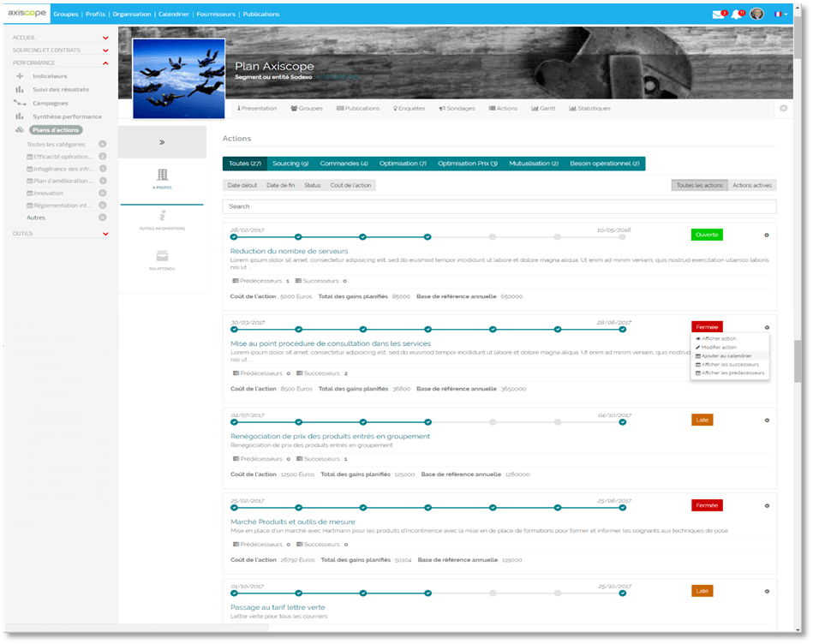Image resolution: width=813 pixels, height=644 pixels.
Task: Open the messages envelope icon
Action: coord(718,15)
